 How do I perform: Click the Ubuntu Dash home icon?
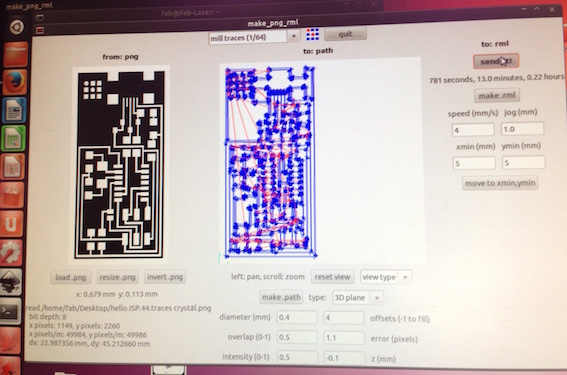tap(17, 27)
